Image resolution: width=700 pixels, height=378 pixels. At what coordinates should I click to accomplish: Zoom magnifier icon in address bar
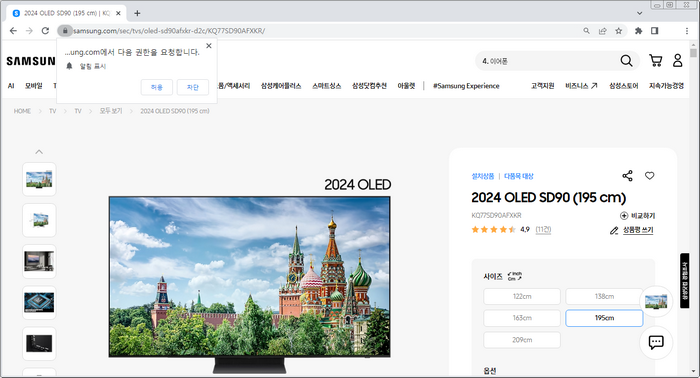point(587,31)
